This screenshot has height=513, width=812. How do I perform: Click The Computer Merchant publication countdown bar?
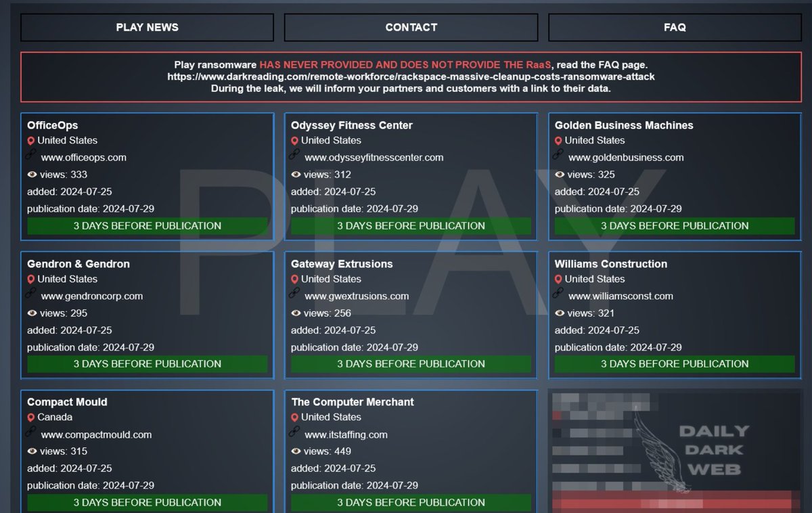411,503
